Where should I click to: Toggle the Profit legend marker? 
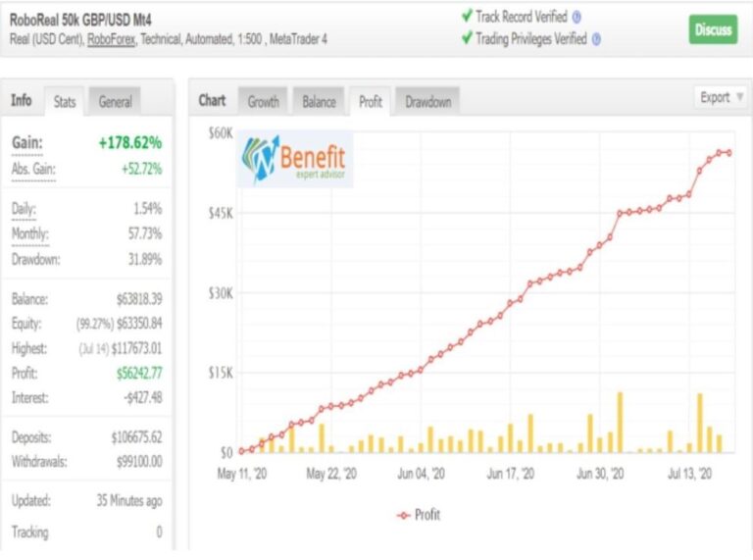[x=403, y=515]
